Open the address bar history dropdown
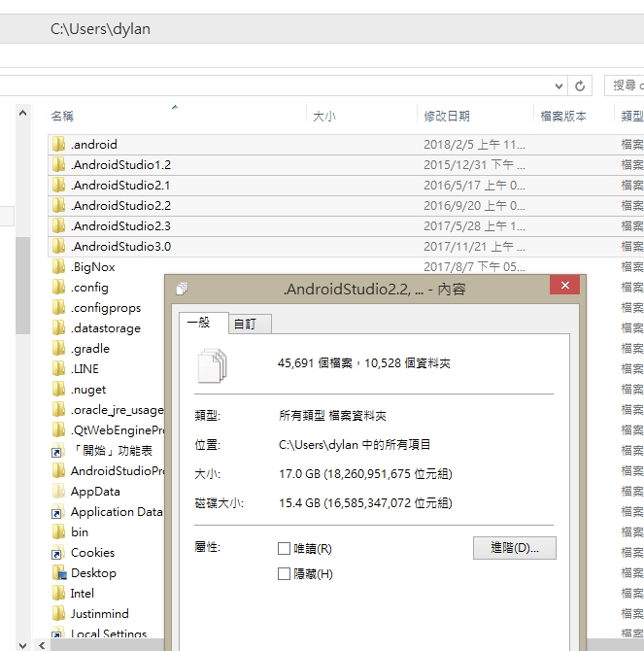 pyautogui.click(x=559, y=86)
